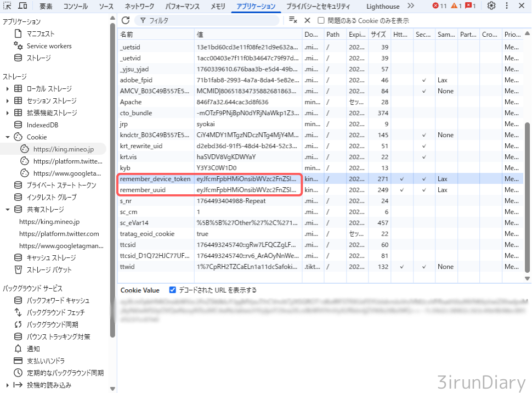Select the remember_uuid cookie row
This screenshot has height=393, width=532.
coord(143,190)
